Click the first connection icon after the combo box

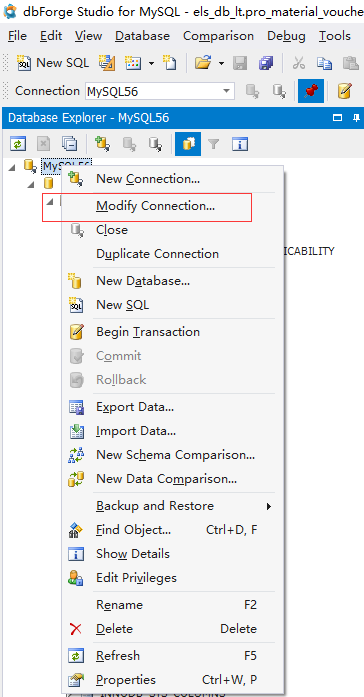tap(252, 91)
